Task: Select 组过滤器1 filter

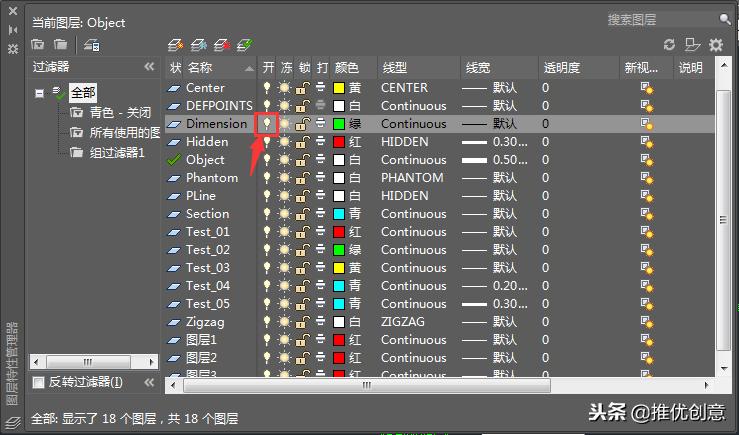Action: [x=117, y=153]
